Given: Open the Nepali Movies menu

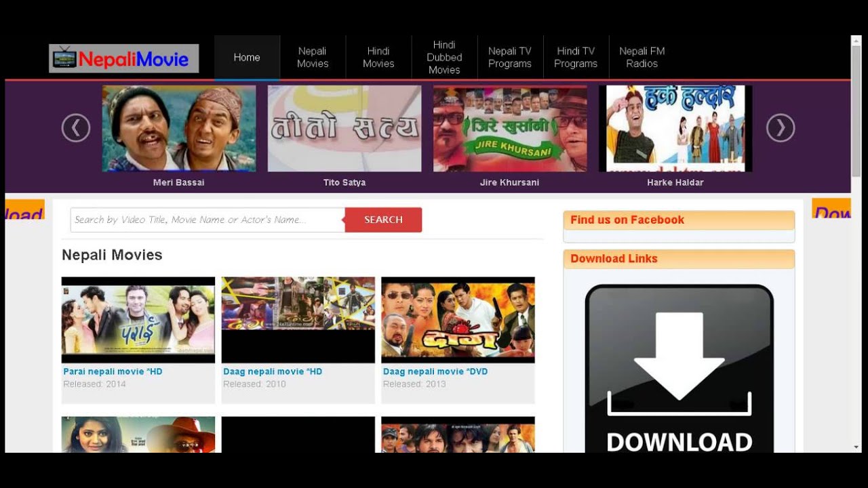Looking at the screenshot, I should (313, 58).
